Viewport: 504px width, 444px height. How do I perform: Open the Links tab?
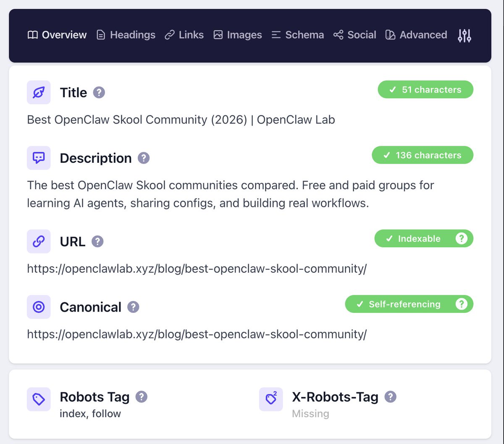pyautogui.click(x=184, y=35)
